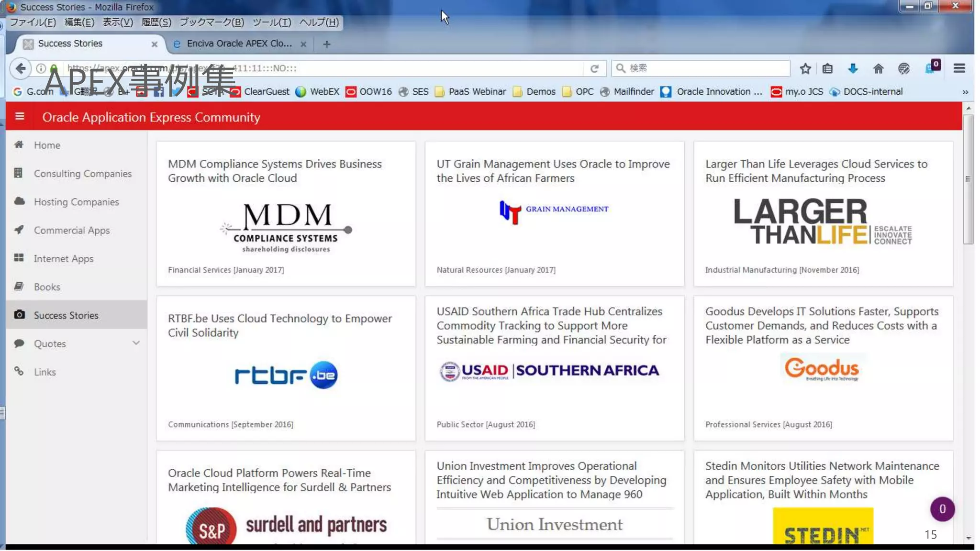
Task: Click the reload page icon
Action: point(594,68)
